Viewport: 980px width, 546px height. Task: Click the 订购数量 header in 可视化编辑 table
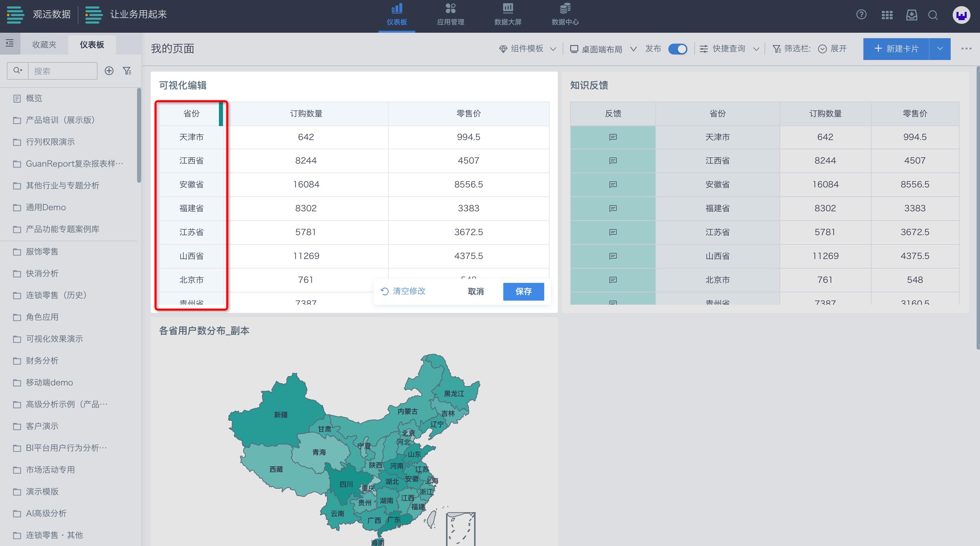pyautogui.click(x=306, y=114)
